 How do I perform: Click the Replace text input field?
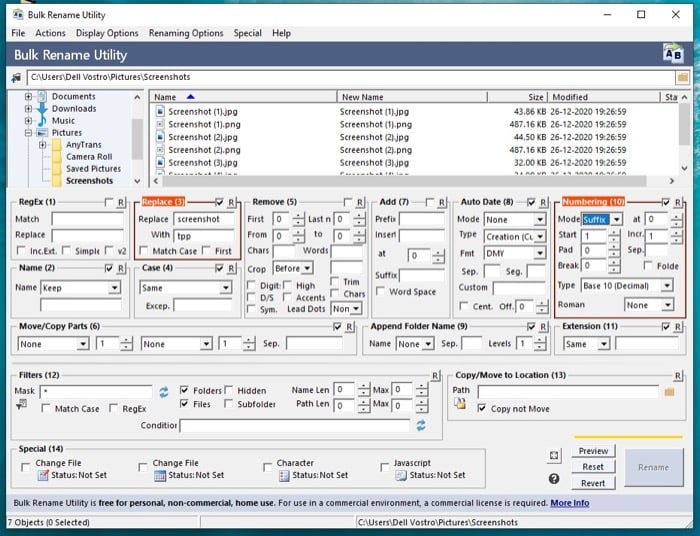click(x=205, y=219)
